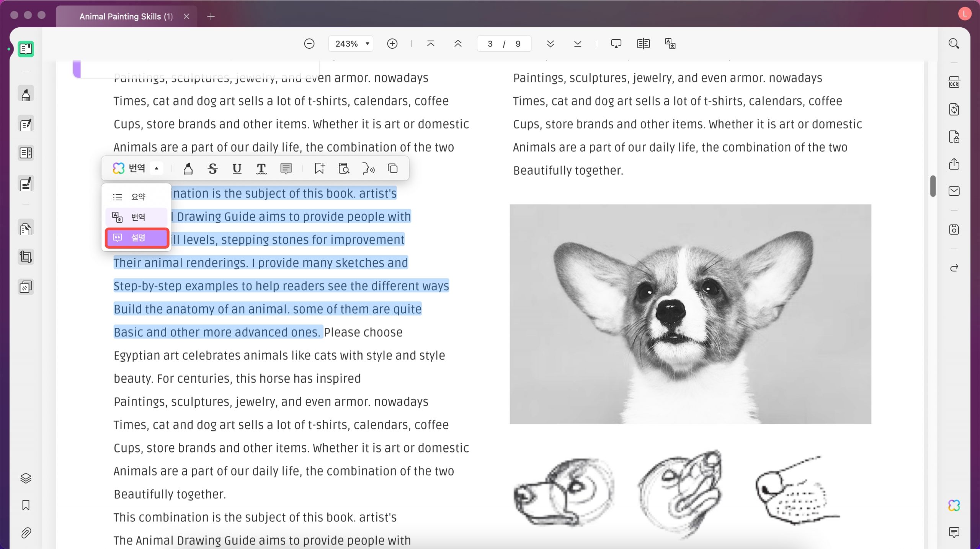Add a sticky note comment to selection
The height and width of the screenshot is (549, 980).
pyautogui.click(x=286, y=169)
